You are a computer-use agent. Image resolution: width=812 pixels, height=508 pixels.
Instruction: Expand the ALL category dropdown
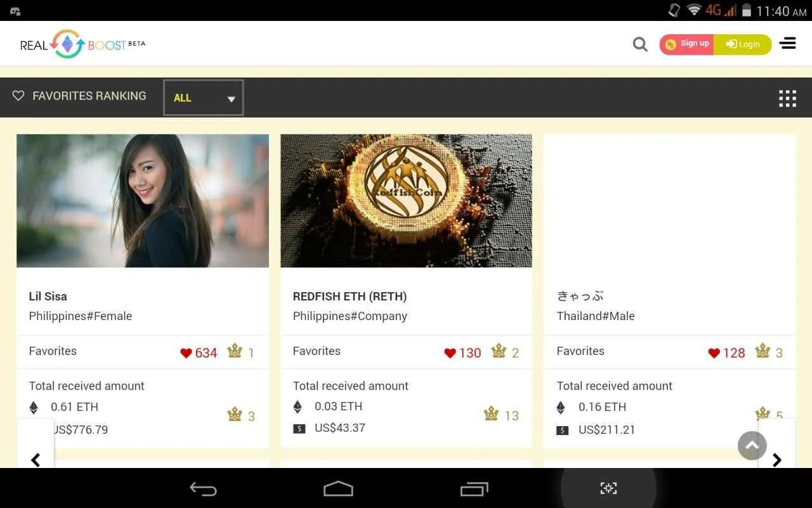pyautogui.click(x=204, y=98)
